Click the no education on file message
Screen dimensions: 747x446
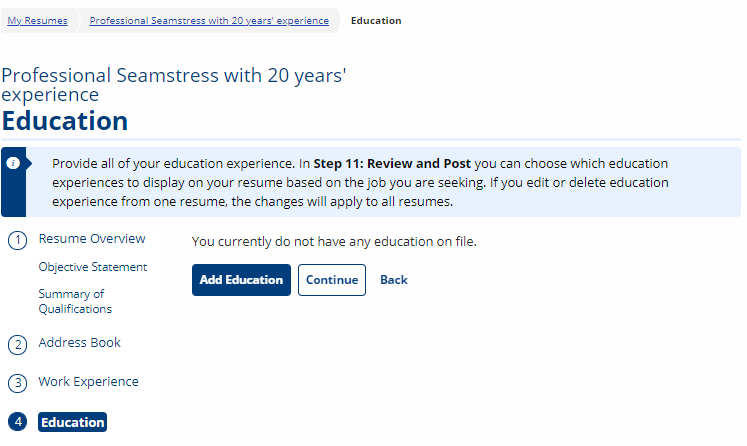tap(334, 242)
